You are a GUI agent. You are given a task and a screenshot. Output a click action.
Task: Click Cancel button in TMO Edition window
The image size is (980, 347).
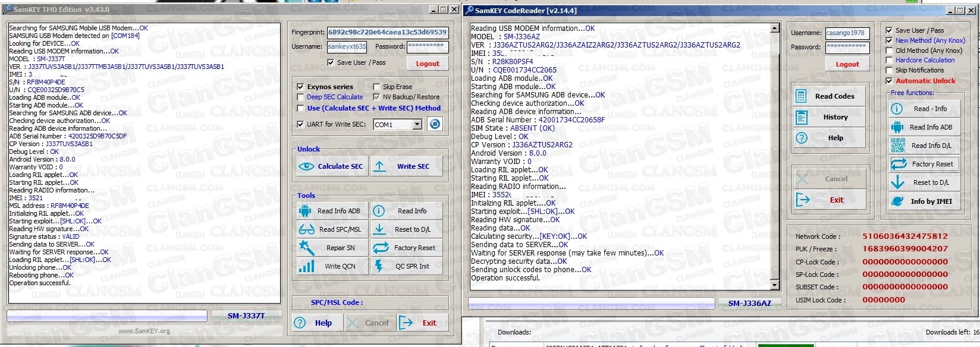[x=369, y=323]
